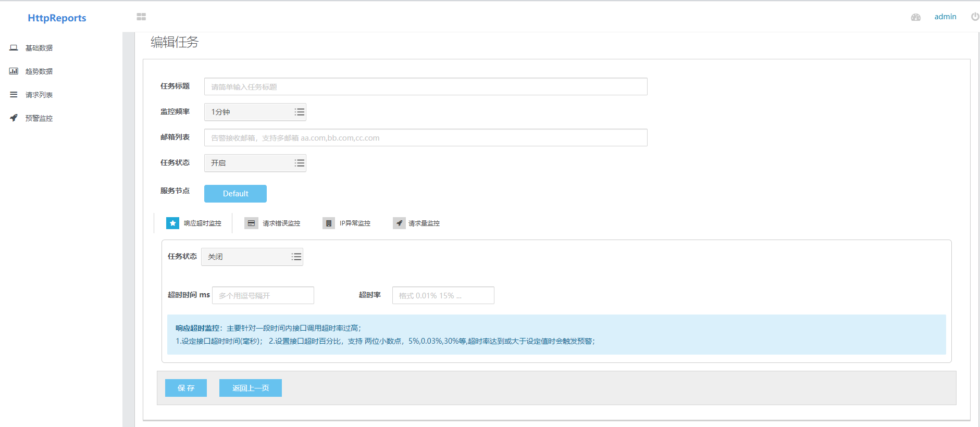This screenshot has height=427, width=980.
Task: Click the bar chart icon beside 趋势数据
Action: [x=14, y=71]
